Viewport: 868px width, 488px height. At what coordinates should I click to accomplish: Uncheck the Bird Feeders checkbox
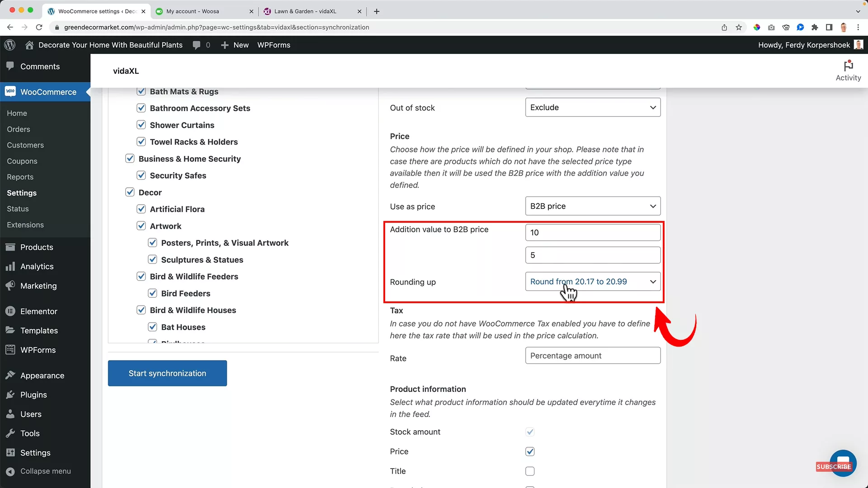click(152, 293)
